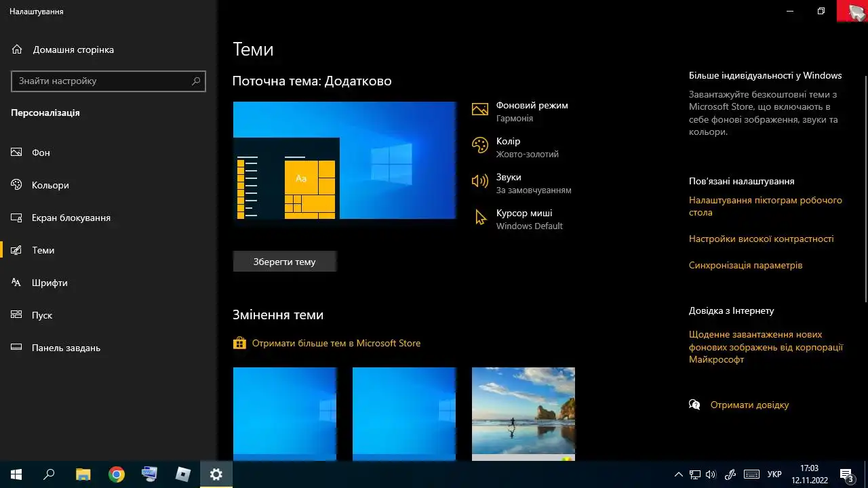
Task: Open Отримати більше тем в Microsoft Store link
Action: 336,343
